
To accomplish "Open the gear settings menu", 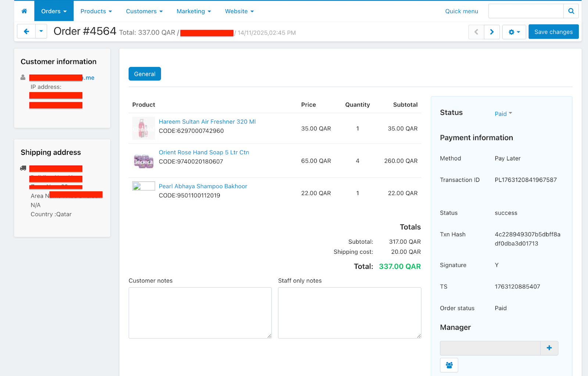I will point(514,32).
